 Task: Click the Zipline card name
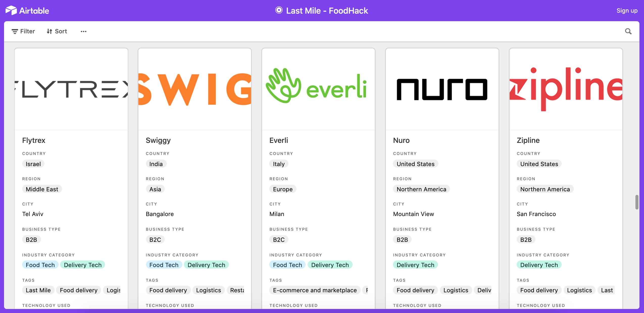coord(528,140)
